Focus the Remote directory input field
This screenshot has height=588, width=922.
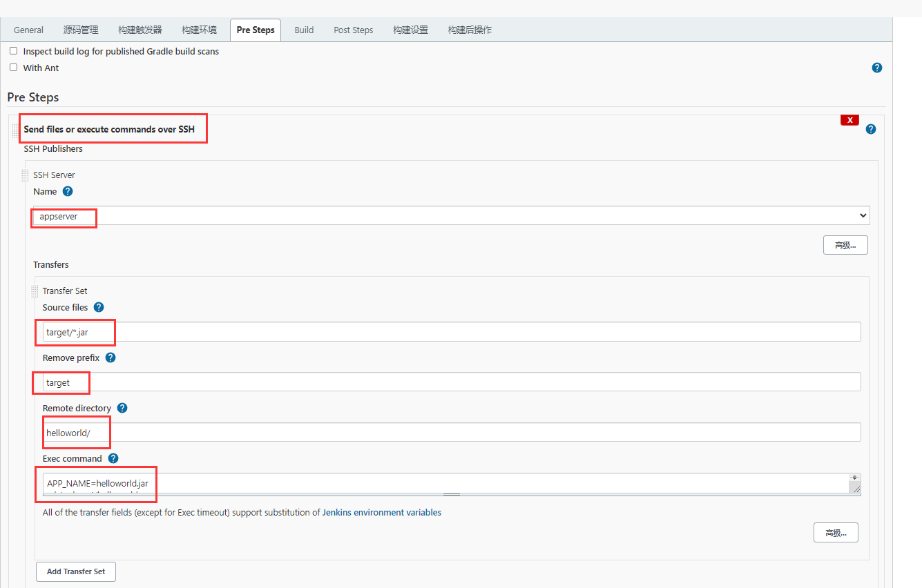452,432
